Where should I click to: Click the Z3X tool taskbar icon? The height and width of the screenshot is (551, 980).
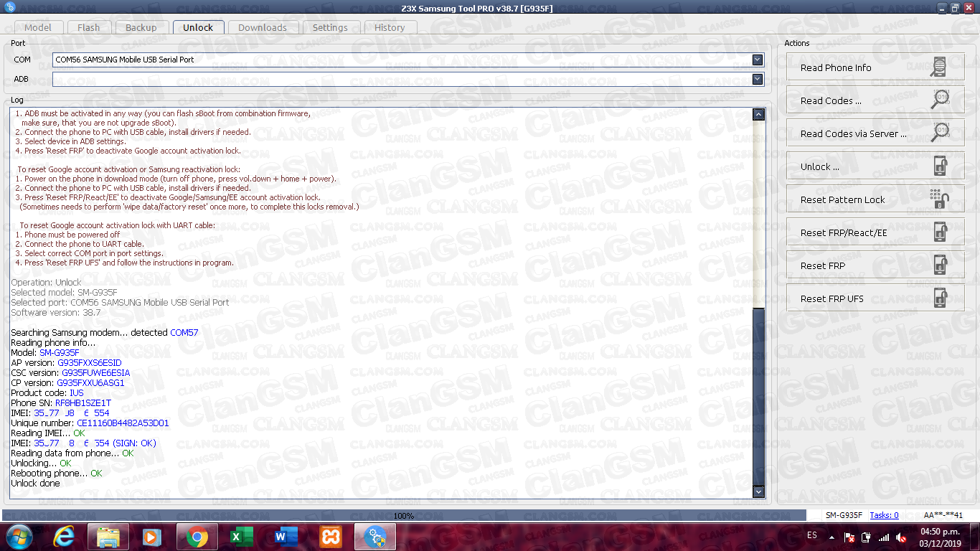(375, 537)
